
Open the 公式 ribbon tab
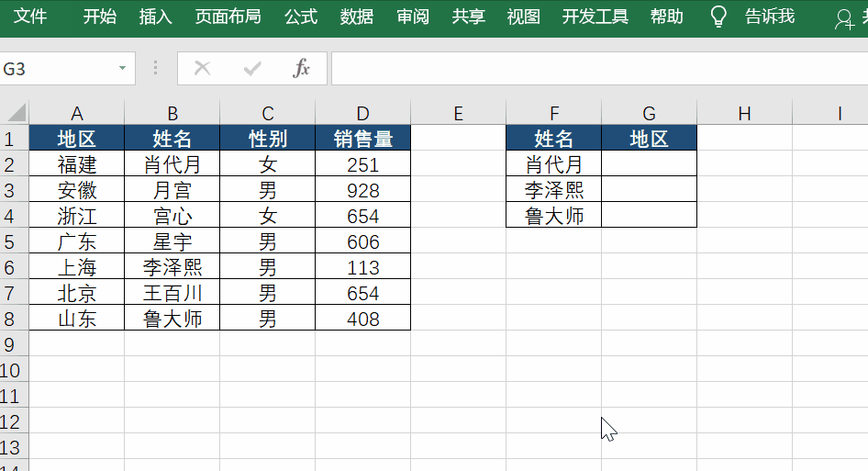(x=301, y=17)
